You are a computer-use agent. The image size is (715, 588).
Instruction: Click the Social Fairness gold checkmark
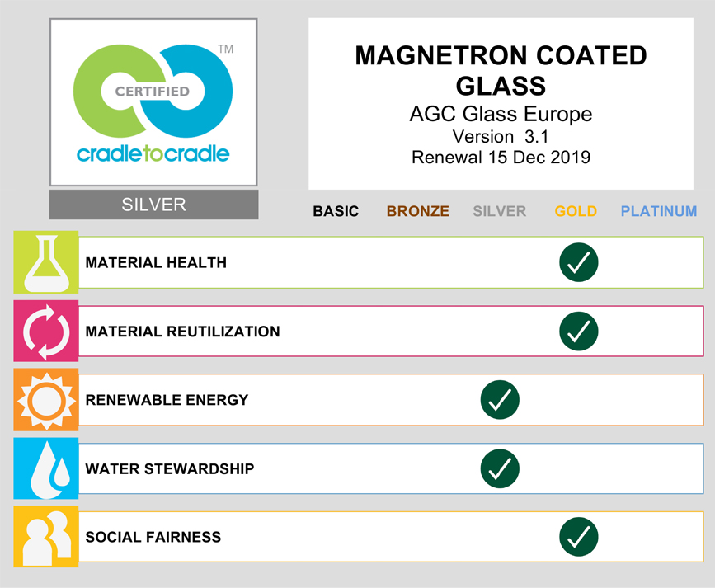578,537
